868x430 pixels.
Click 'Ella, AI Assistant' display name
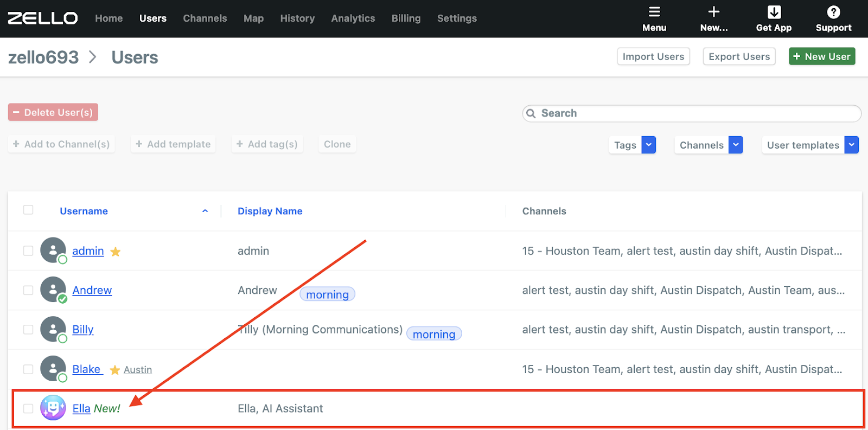280,408
